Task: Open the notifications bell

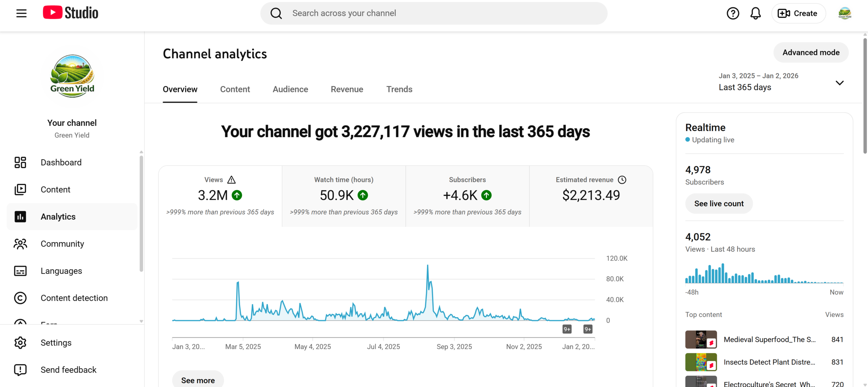Action: click(x=755, y=13)
